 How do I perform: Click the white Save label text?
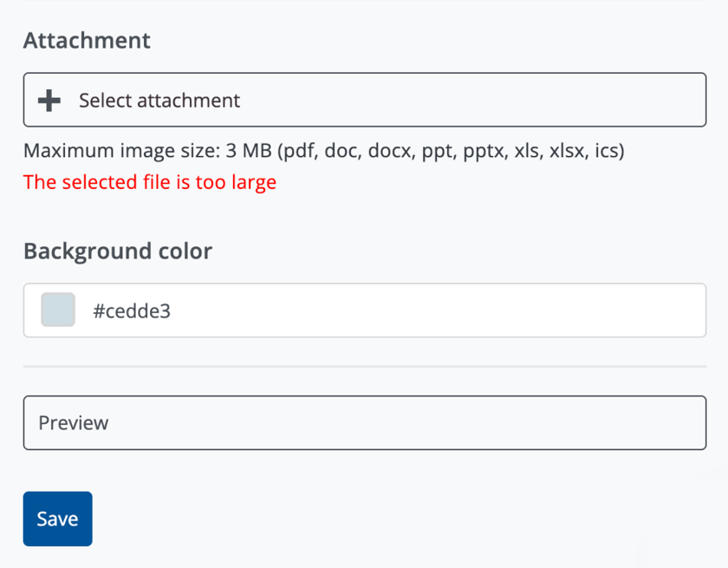(x=57, y=519)
